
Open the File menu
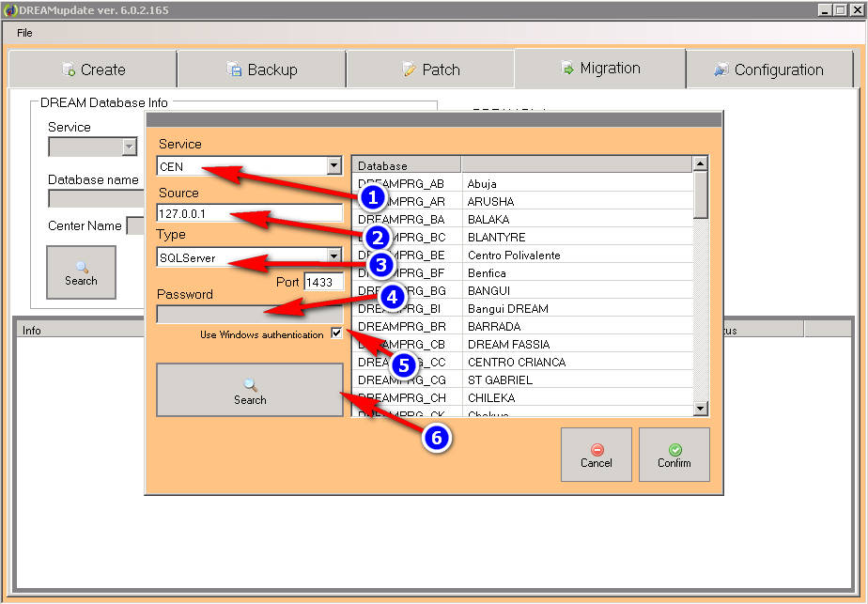(24, 33)
